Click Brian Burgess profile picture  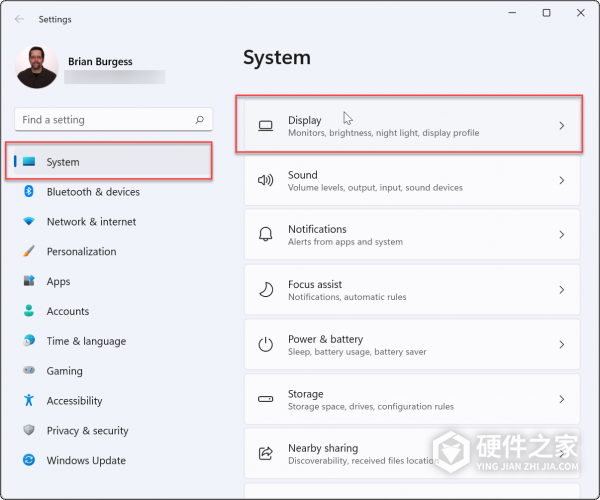coord(37,67)
